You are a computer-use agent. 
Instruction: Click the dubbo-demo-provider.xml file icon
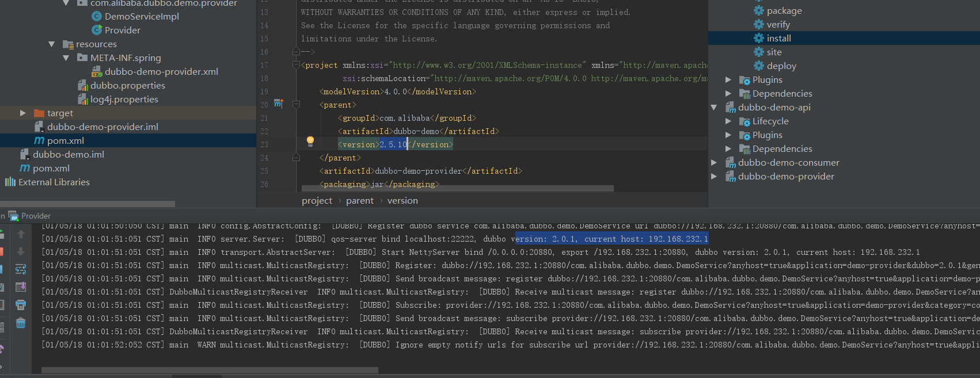[97, 71]
